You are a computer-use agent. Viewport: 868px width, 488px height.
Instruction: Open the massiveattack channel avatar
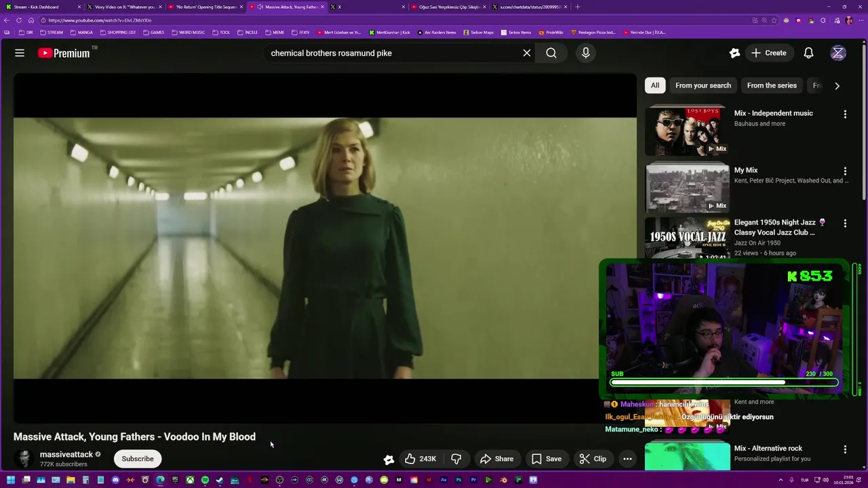pyautogui.click(x=24, y=459)
